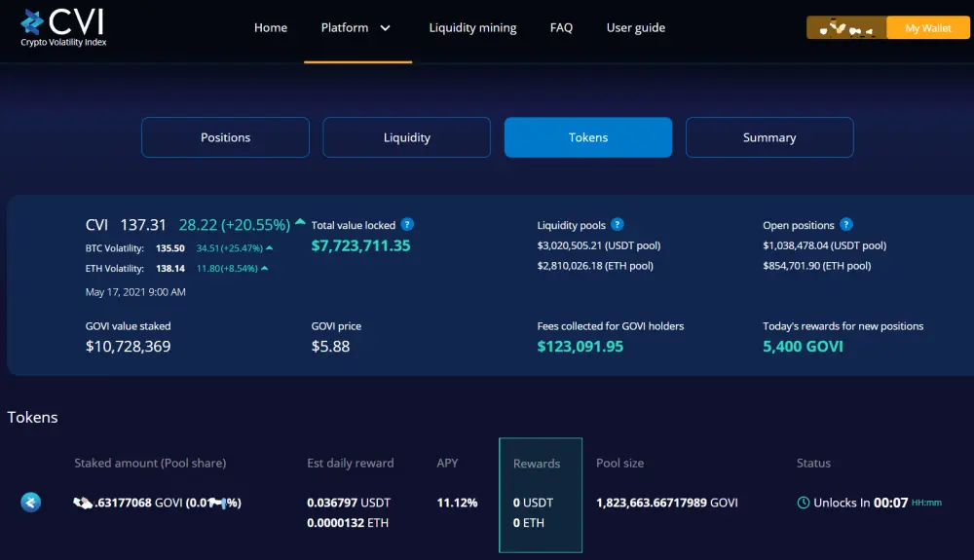Image resolution: width=974 pixels, height=560 pixels.
Task: Expand the Platform dropdown chevron
Action: point(385,28)
